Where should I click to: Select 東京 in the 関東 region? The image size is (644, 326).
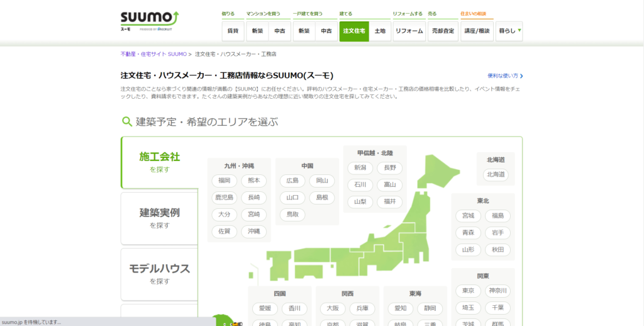[468, 291]
